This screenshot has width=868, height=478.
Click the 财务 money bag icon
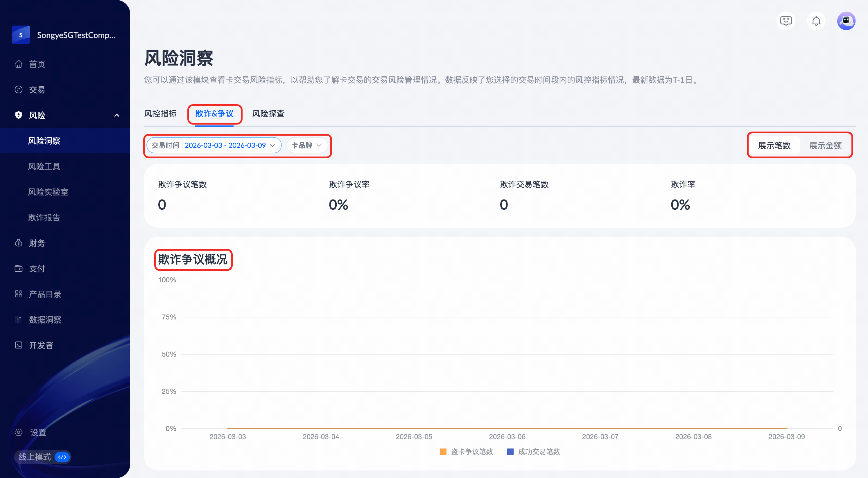click(x=19, y=243)
